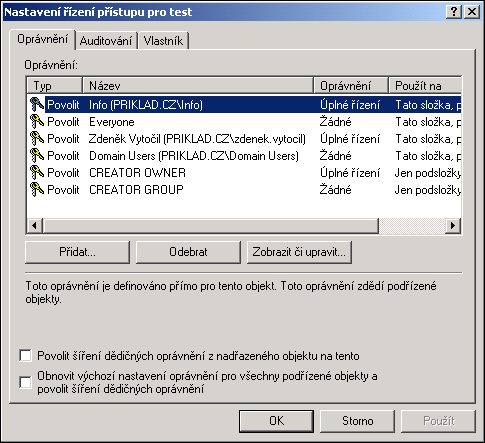Enable inheriting permissions from parent object
Viewport: 485px width, 443px height.
point(26,356)
